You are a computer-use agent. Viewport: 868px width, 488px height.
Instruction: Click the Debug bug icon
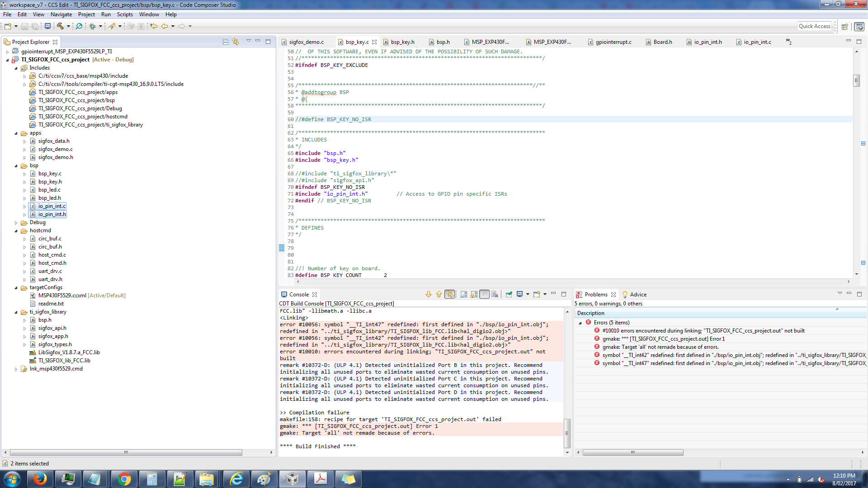click(x=92, y=26)
